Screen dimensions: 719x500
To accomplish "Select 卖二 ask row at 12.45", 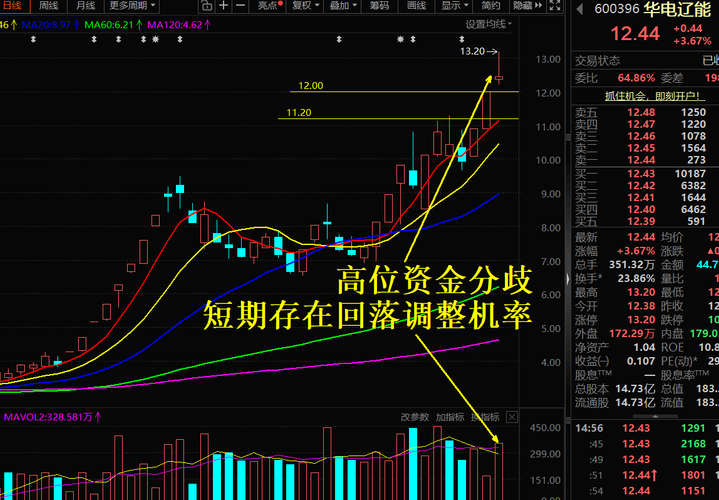I will (x=645, y=148).
